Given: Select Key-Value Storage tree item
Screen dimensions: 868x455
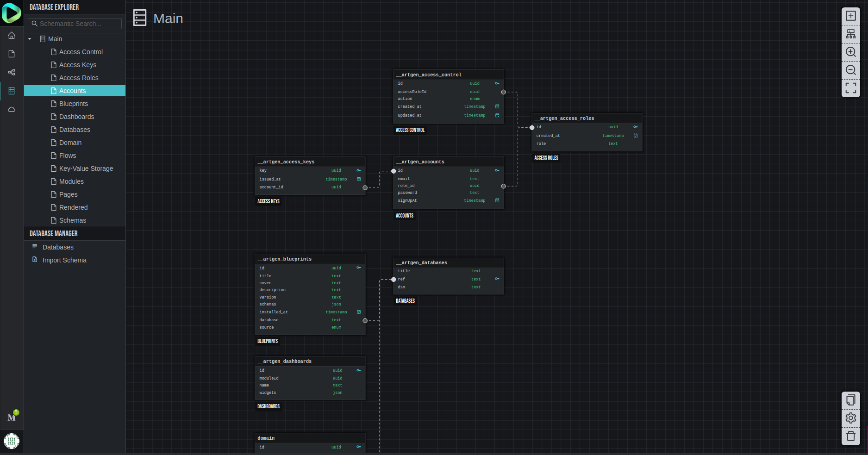Looking at the screenshot, I should pos(86,168).
